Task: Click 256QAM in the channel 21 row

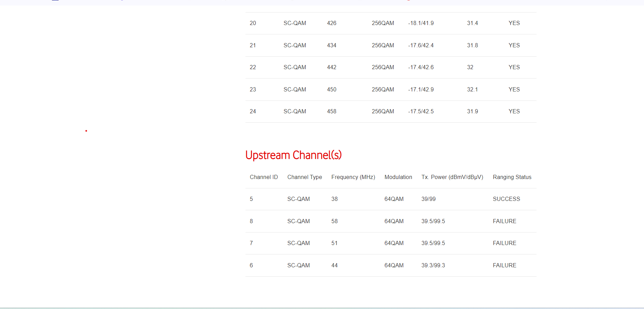Action: (383, 46)
